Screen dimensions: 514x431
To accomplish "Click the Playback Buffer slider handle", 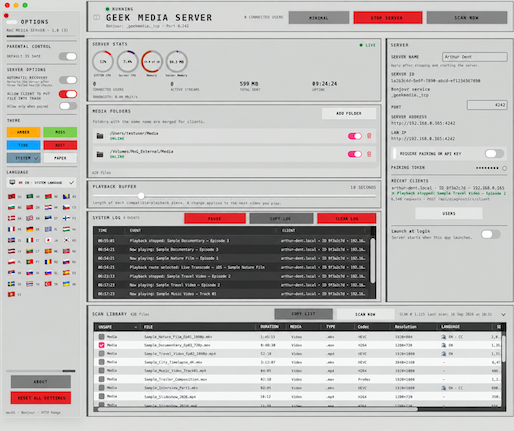I will click(x=141, y=196).
